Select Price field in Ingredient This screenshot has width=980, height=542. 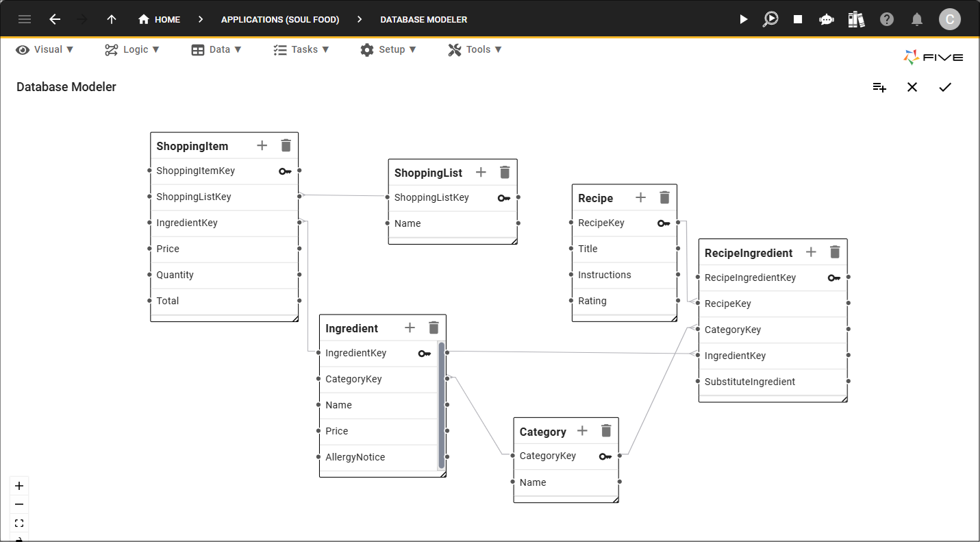click(x=379, y=431)
